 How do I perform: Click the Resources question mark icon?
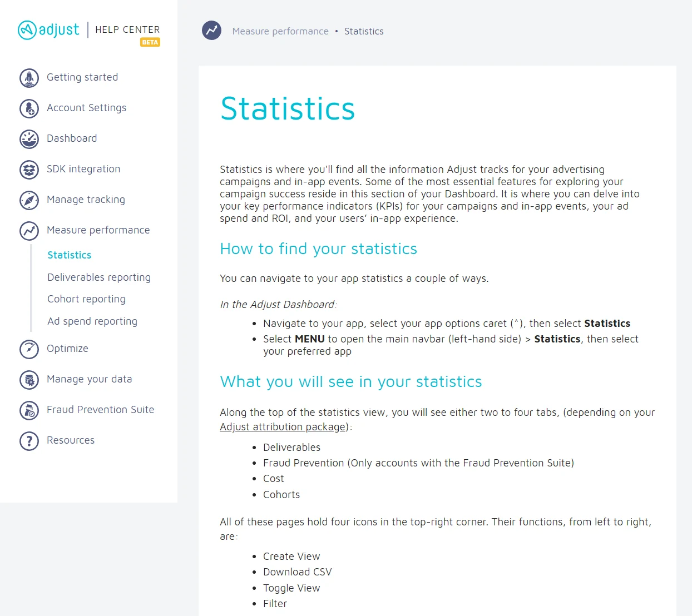(29, 441)
